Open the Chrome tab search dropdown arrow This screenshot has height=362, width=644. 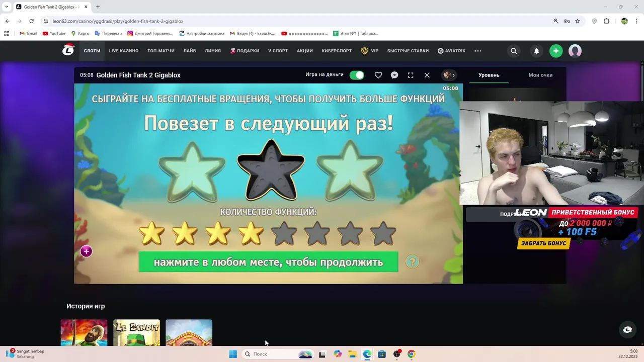point(7,7)
